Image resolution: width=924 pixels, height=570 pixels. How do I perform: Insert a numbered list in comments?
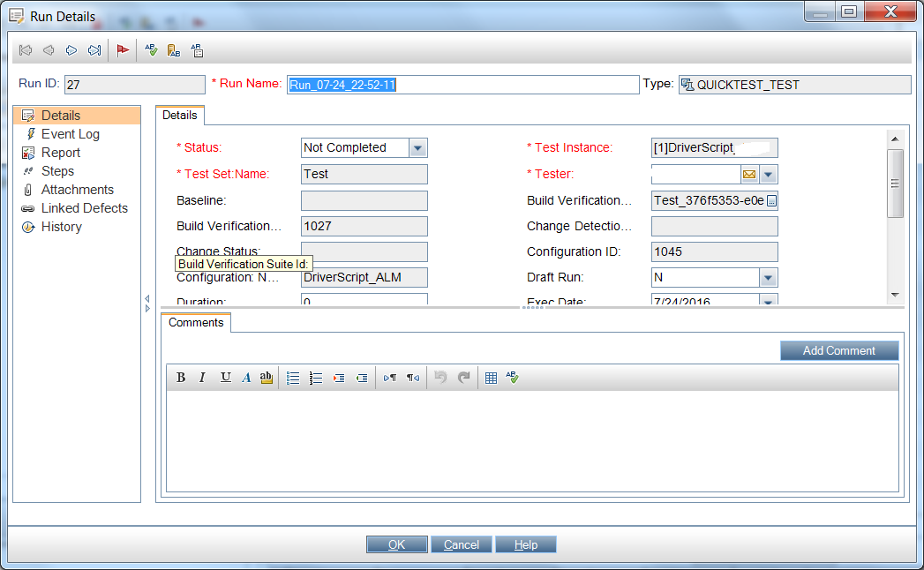pos(315,377)
